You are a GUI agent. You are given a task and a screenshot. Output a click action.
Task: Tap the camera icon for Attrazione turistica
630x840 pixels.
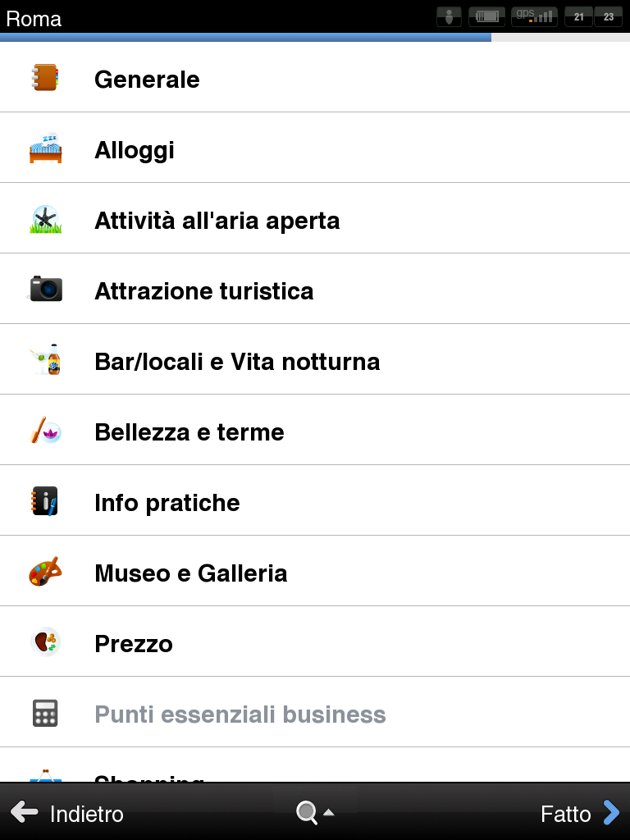(46, 289)
